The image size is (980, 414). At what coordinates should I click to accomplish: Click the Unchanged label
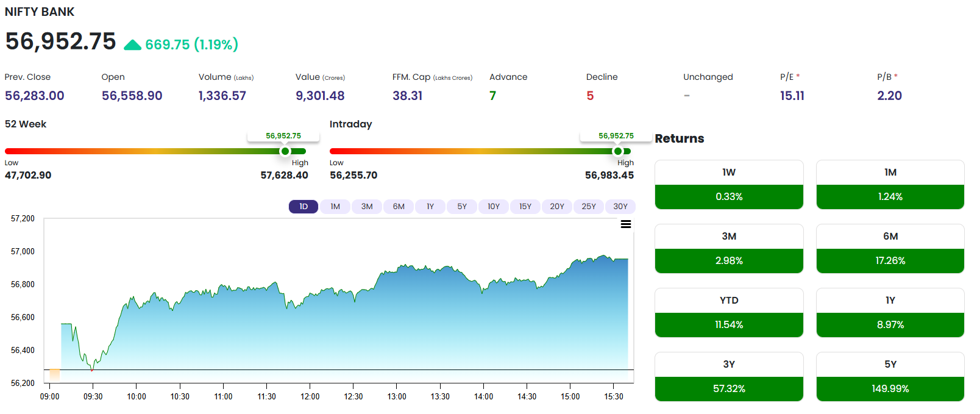point(708,77)
